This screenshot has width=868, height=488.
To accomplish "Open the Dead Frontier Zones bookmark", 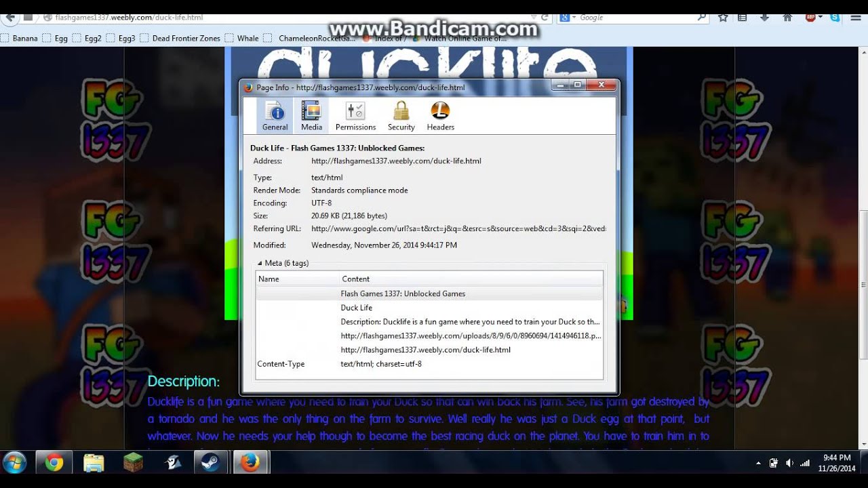I will point(180,39).
